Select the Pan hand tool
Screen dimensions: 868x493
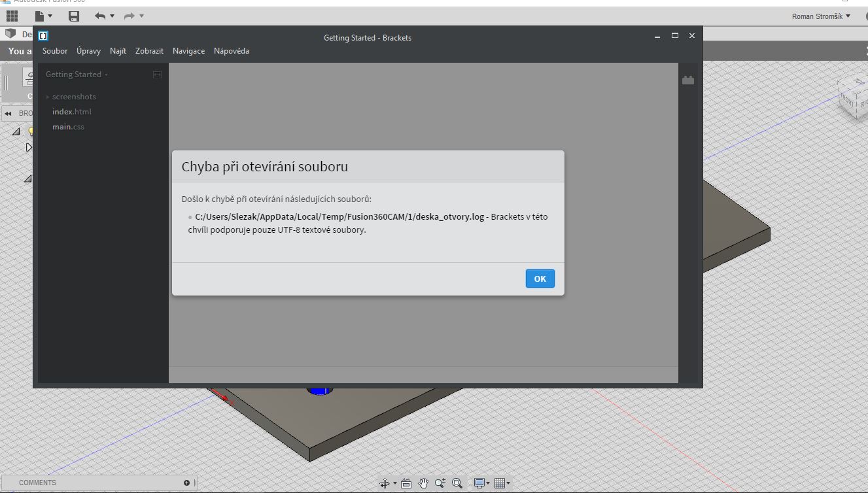423,483
